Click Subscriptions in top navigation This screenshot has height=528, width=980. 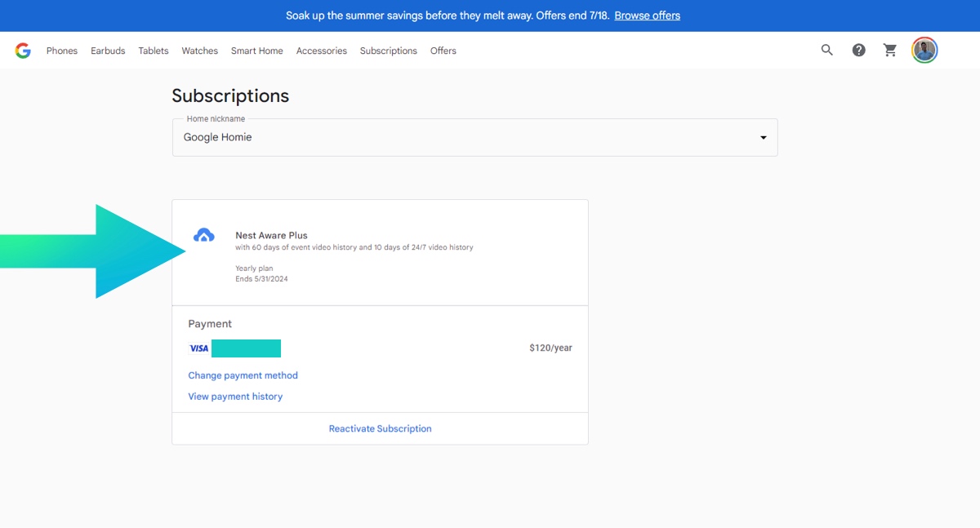tap(388, 51)
